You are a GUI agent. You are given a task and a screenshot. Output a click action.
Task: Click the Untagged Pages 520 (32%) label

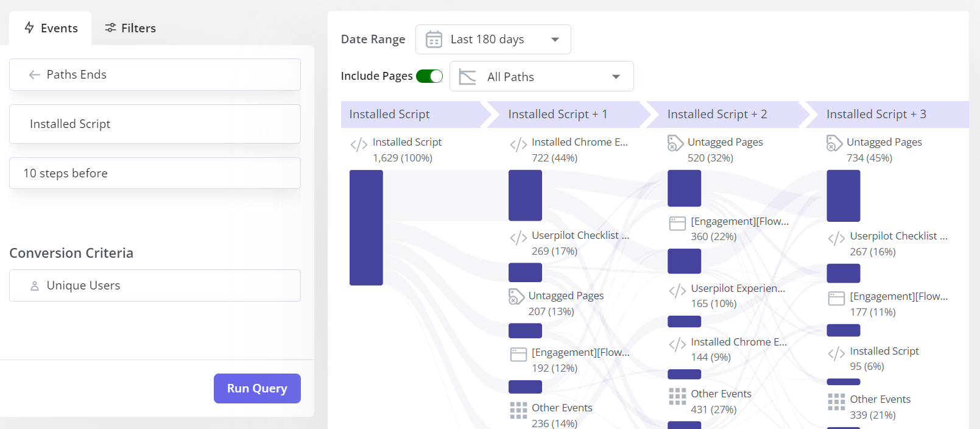pyautogui.click(x=725, y=149)
